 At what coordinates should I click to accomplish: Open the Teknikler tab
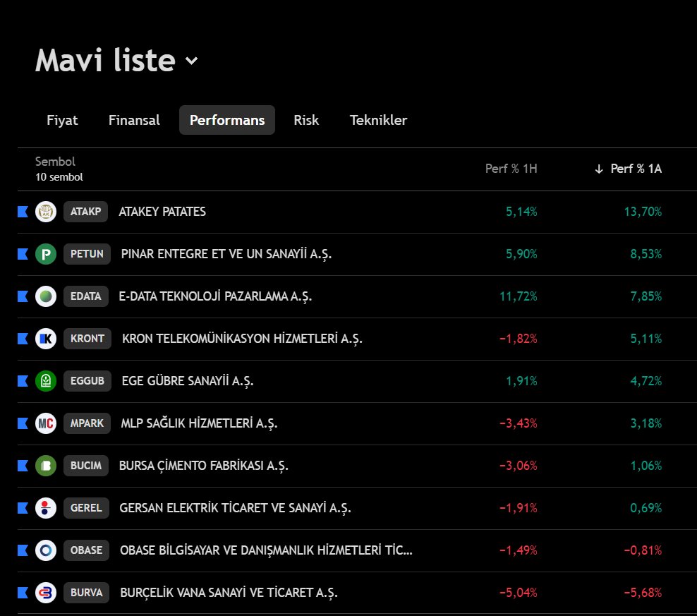[378, 120]
